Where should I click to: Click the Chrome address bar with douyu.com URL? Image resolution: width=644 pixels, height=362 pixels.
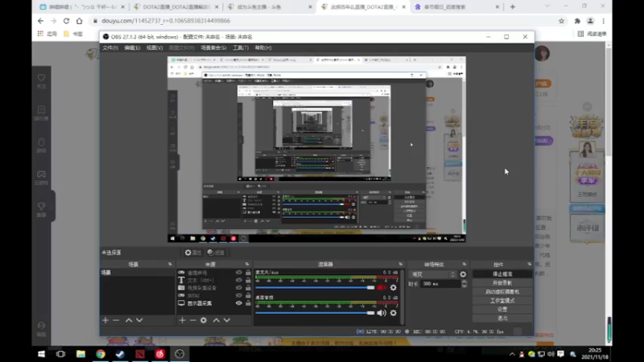pyautogui.click(x=320, y=21)
